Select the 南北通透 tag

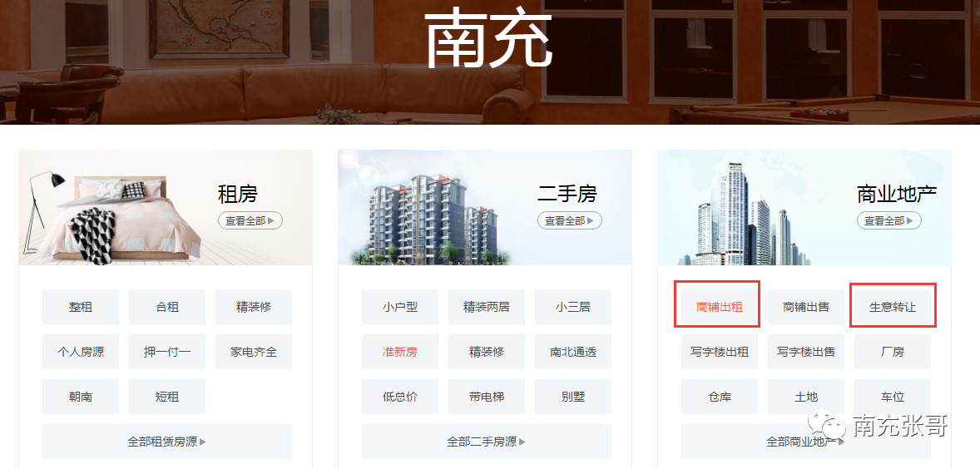coord(573,352)
